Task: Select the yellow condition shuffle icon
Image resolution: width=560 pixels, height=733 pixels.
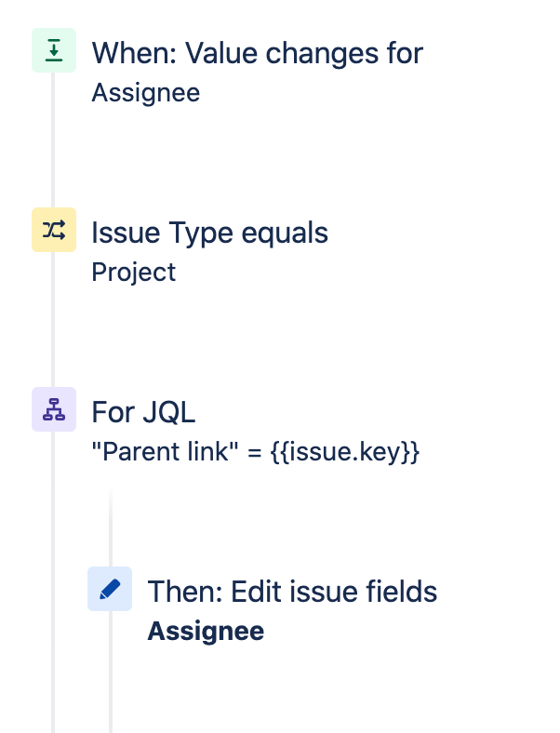Action: [54, 230]
